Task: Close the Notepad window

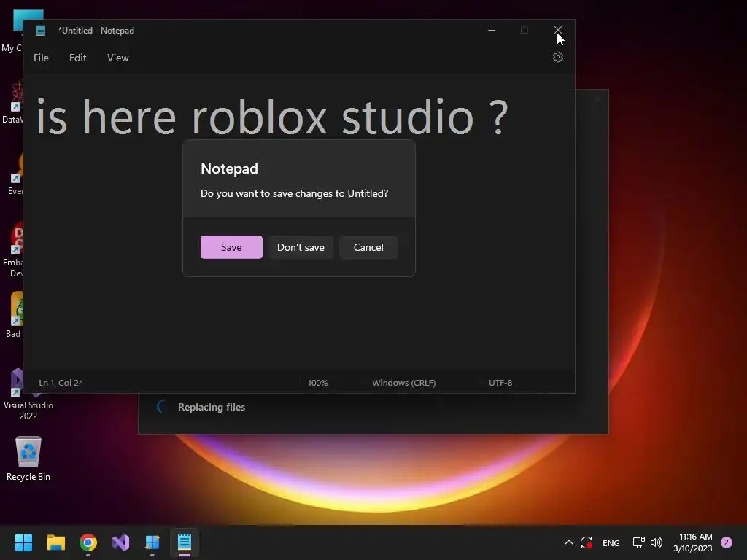Action: click(x=558, y=30)
